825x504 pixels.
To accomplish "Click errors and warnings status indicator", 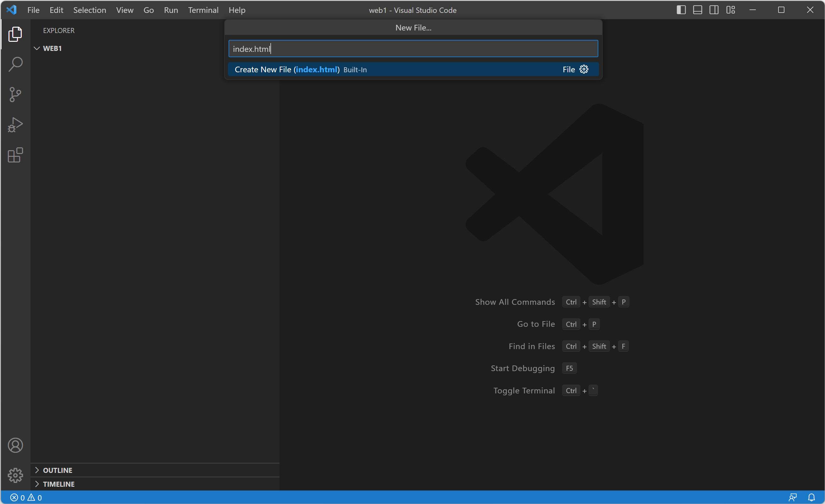I will [x=26, y=498].
